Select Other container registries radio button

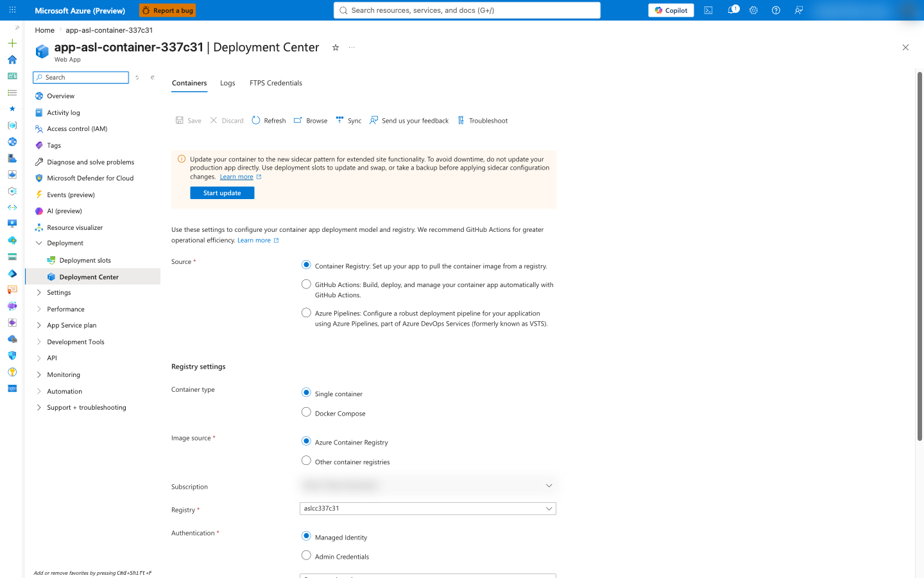306,460
